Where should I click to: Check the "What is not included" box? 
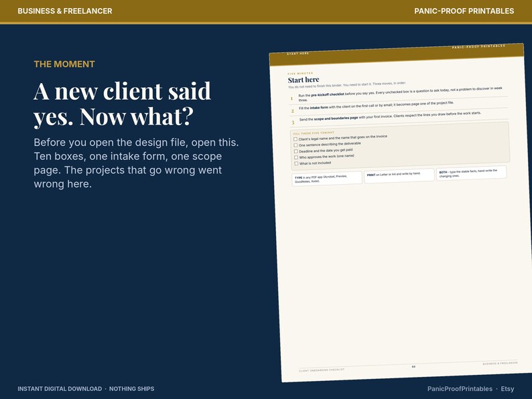click(x=297, y=164)
